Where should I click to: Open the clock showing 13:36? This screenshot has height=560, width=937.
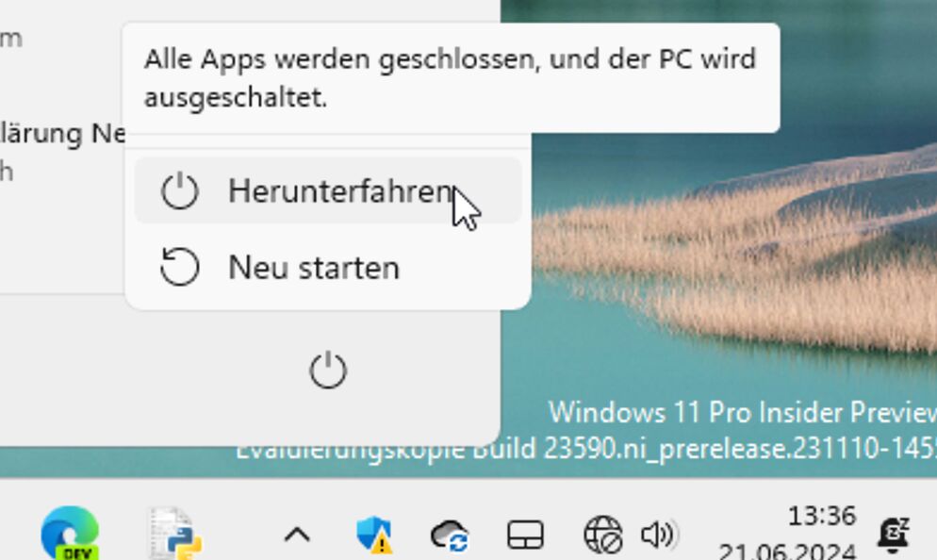[x=822, y=516]
